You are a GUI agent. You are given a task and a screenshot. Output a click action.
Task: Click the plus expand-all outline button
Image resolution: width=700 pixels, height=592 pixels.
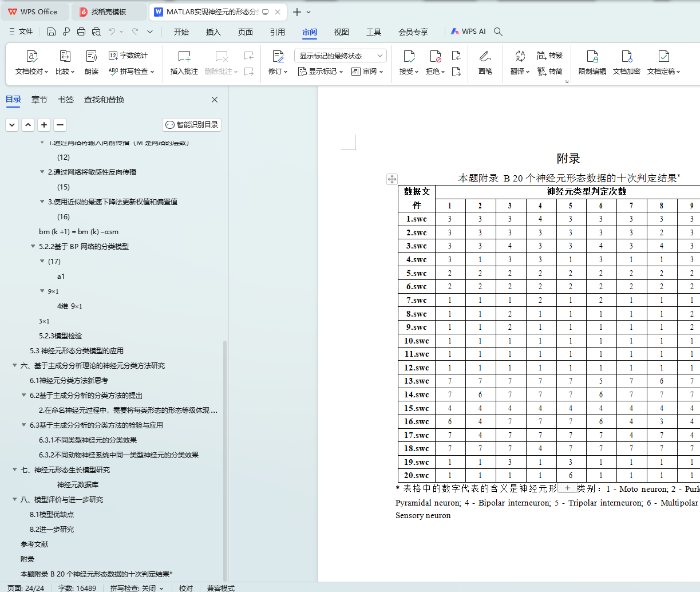[44, 125]
